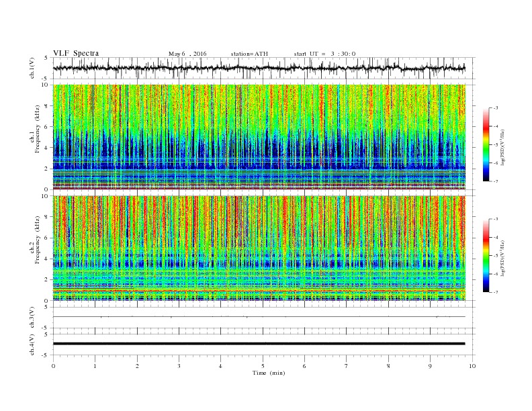
Task: Click the "10" frequency tick of ch.1 spectrogram
Action: pyautogui.click(x=46, y=85)
